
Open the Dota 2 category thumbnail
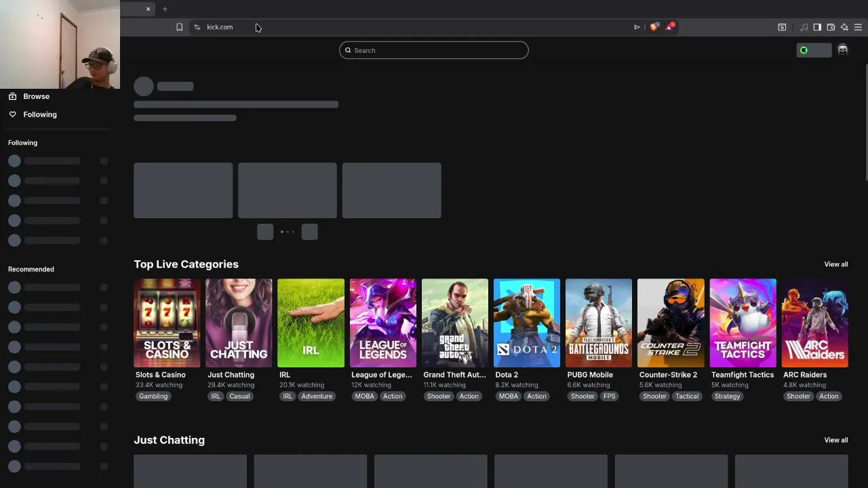pos(527,323)
